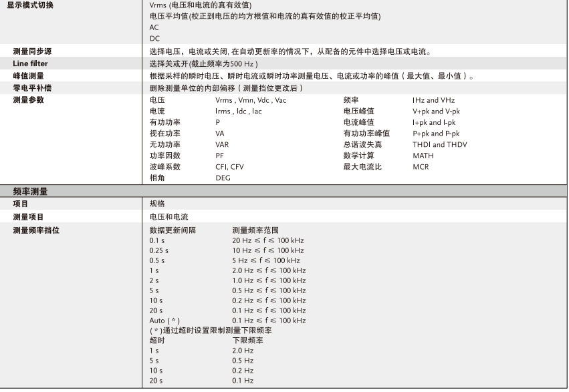
Task: Select the DEG phase angle value
Action: 222,178
